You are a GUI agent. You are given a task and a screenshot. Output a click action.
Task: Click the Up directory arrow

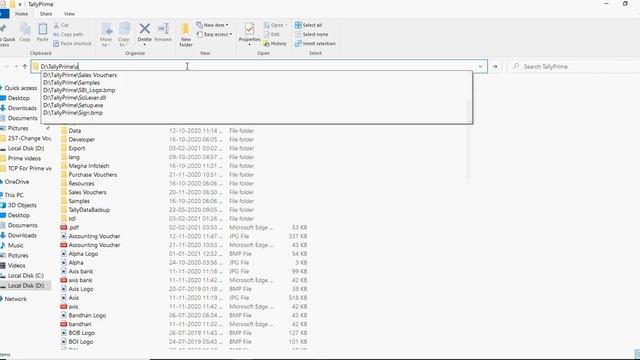pyautogui.click(x=25, y=67)
